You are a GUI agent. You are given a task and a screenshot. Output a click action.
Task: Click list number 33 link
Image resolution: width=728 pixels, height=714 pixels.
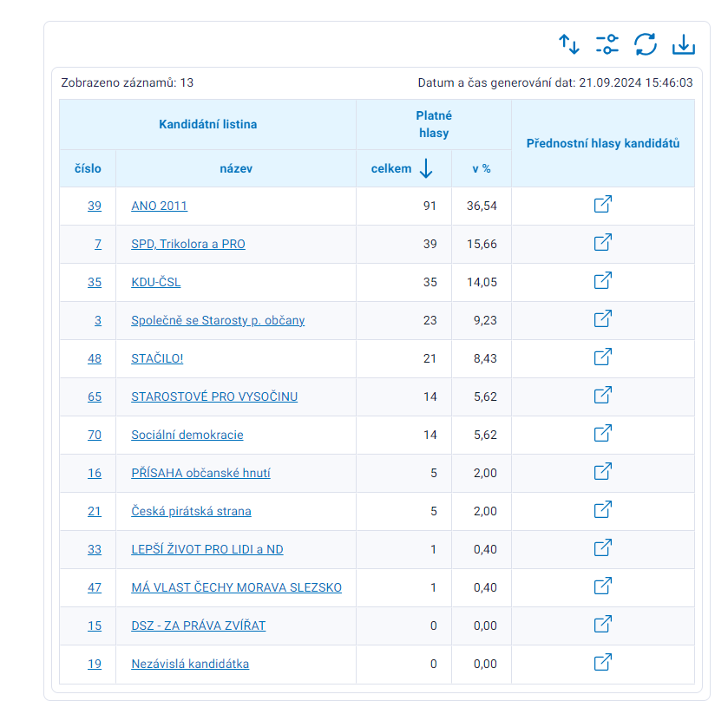[x=95, y=549]
